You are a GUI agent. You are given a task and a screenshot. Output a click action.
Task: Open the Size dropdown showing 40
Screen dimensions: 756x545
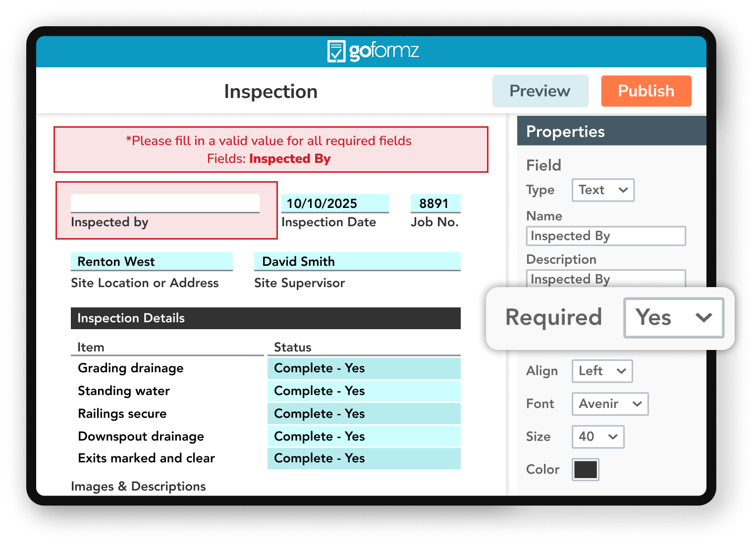click(x=598, y=437)
